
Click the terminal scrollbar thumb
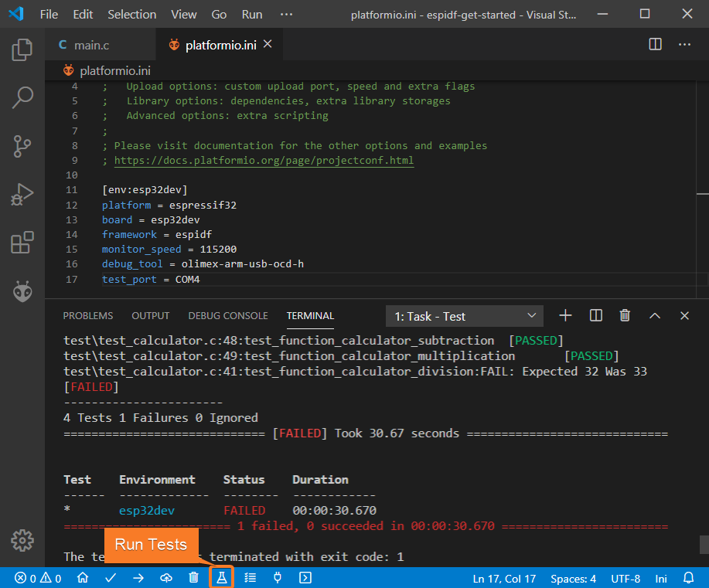(704, 545)
